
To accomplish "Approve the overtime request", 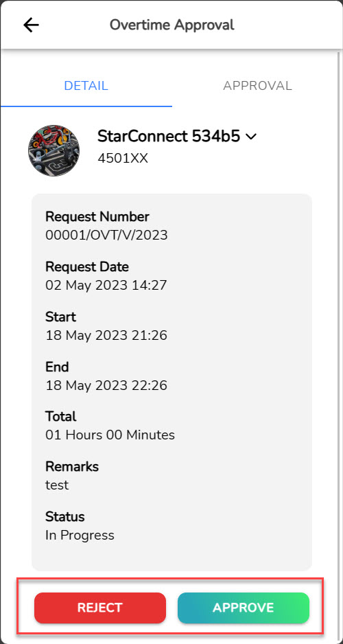I will pos(244,608).
